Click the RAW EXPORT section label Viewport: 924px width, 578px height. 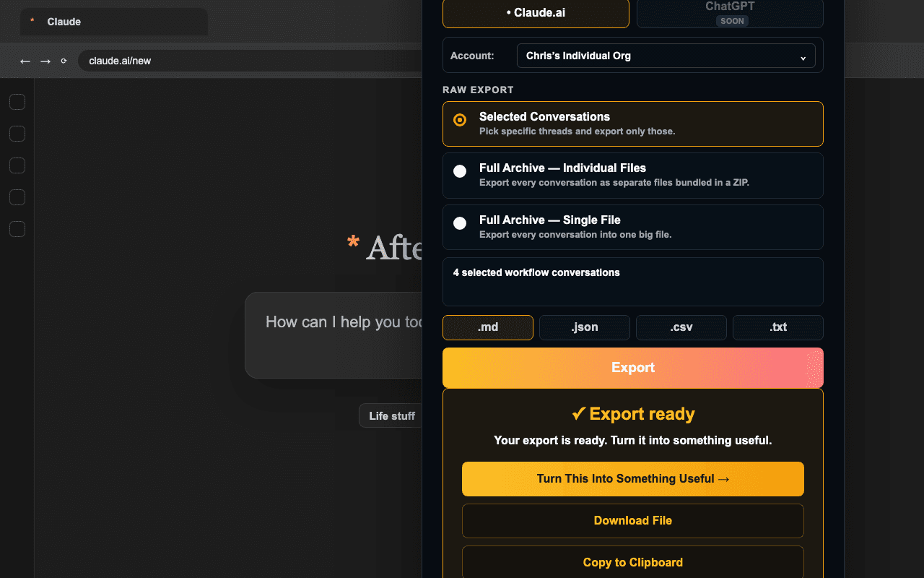[478, 90]
